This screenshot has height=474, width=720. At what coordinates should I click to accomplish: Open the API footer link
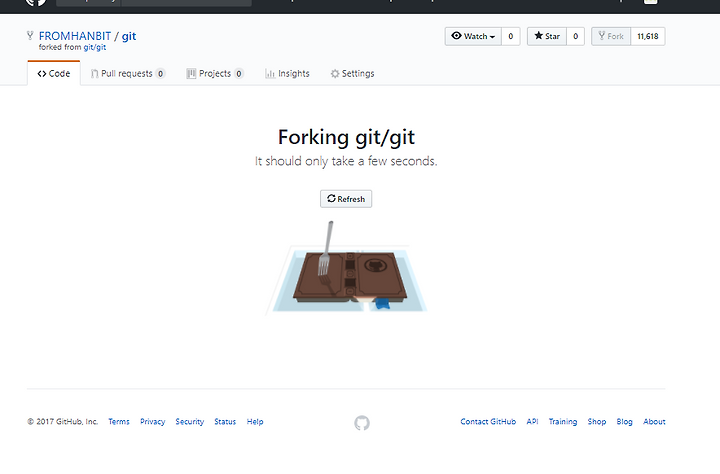pos(532,422)
